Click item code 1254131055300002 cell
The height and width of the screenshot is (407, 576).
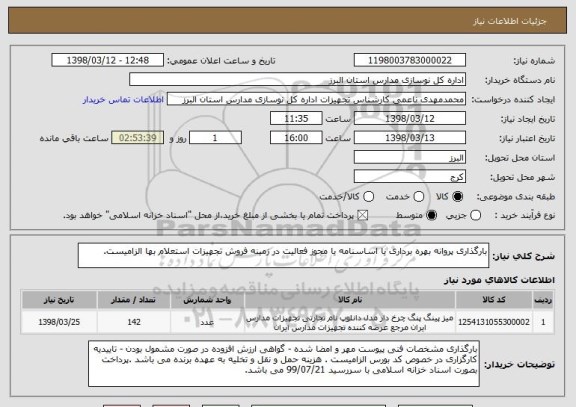(494, 322)
